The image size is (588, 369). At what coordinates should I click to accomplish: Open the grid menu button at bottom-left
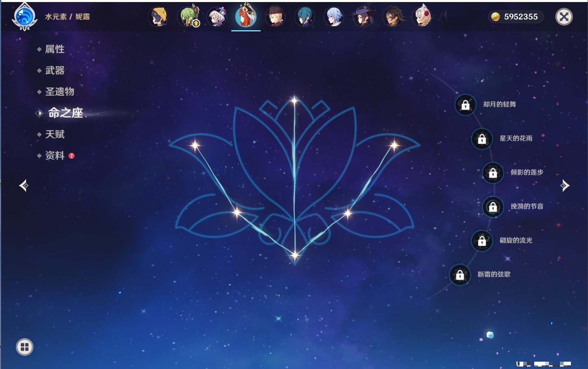pyautogui.click(x=24, y=347)
